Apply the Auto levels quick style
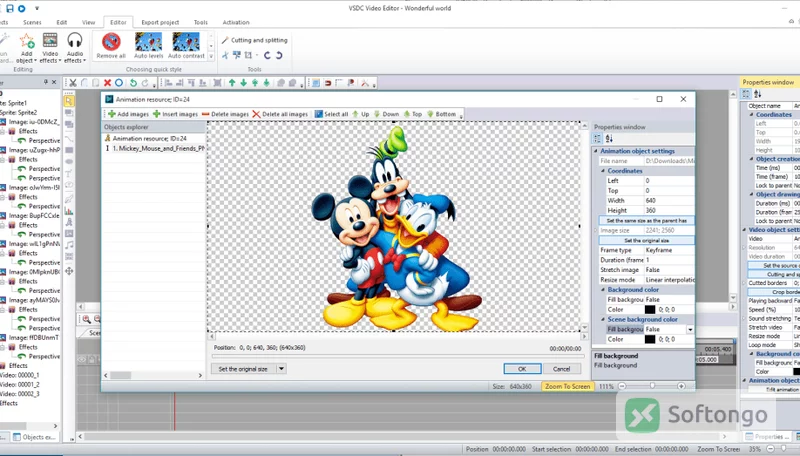Image resolution: width=800 pixels, height=456 pixels. click(148, 45)
